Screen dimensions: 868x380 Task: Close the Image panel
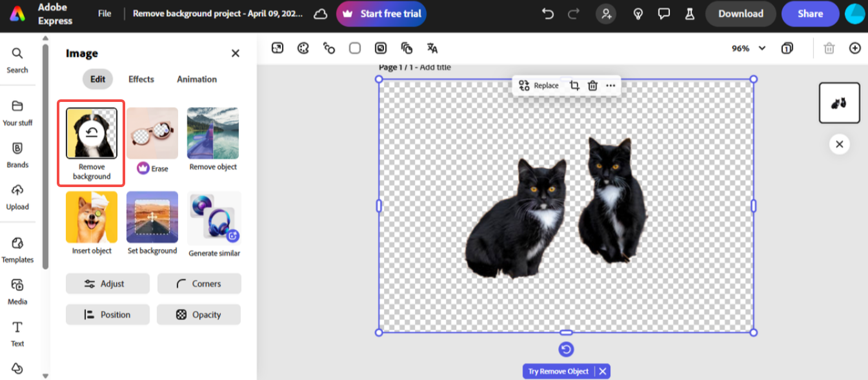pos(236,54)
